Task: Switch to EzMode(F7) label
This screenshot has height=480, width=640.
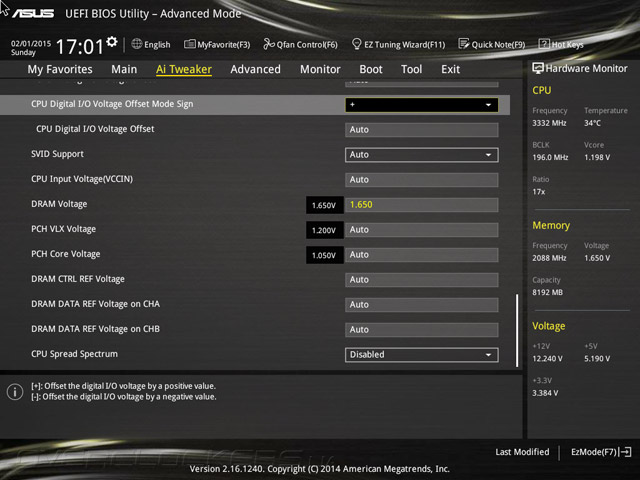Action: [594, 452]
